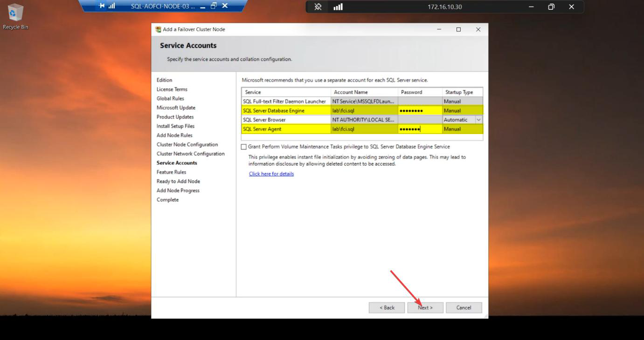Select the Install Setup Files step
Image resolution: width=644 pixels, height=340 pixels.
(175, 126)
